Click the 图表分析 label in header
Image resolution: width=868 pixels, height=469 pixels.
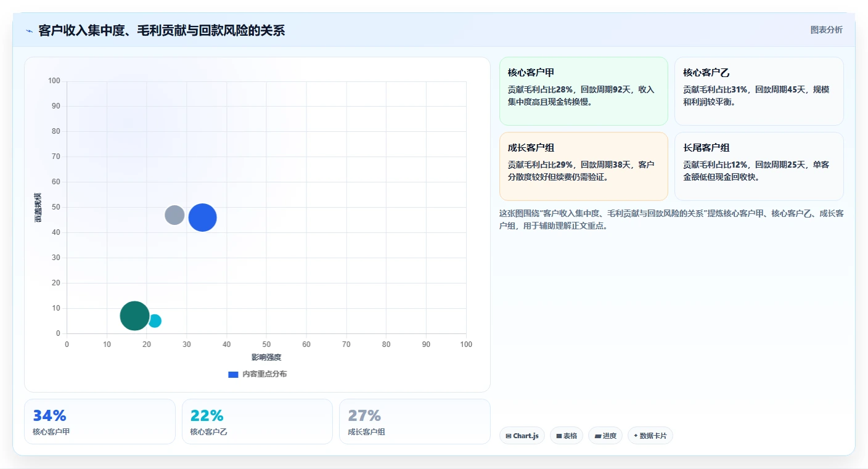pos(826,30)
